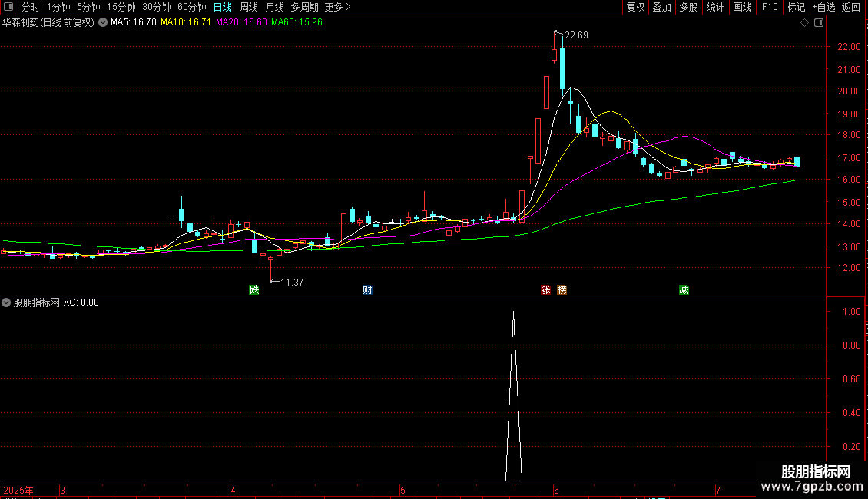Select the 1分钟 period tab
This screenshot has width=868, height=499.
[58, 7]
